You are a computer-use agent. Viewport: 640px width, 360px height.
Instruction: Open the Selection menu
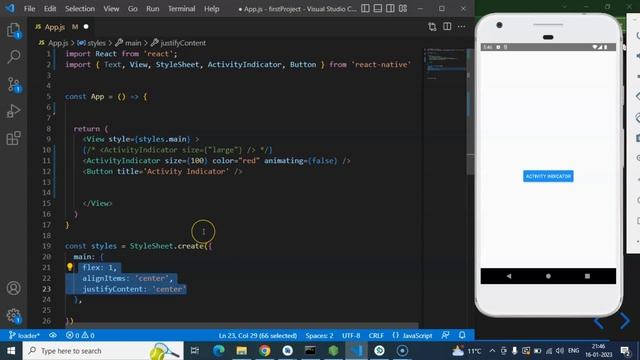(x=80, y=9)
